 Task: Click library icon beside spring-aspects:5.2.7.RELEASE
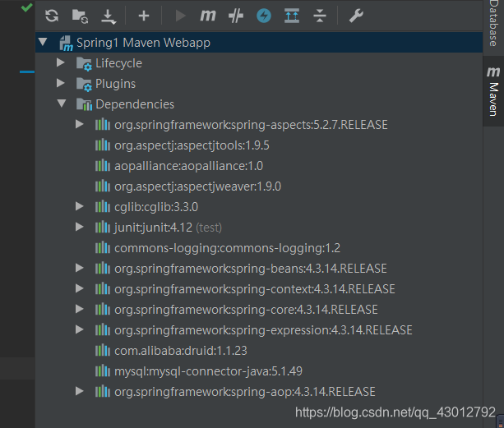(x=103, y=124)
